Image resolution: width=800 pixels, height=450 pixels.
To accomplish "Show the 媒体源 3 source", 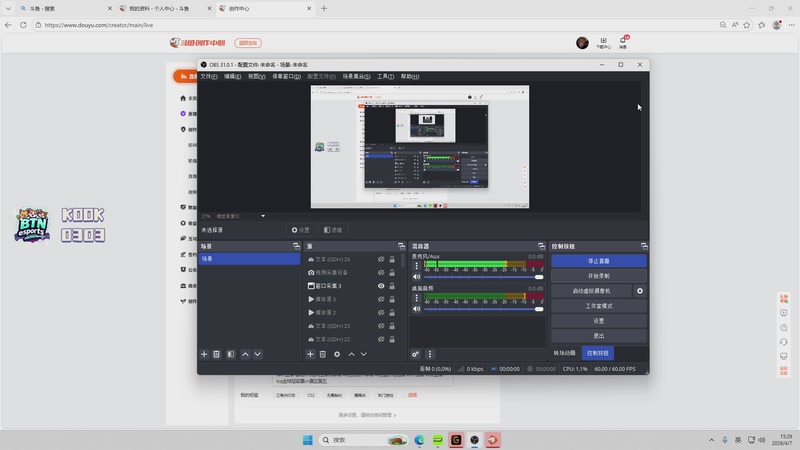I will [x=381, y=299].
